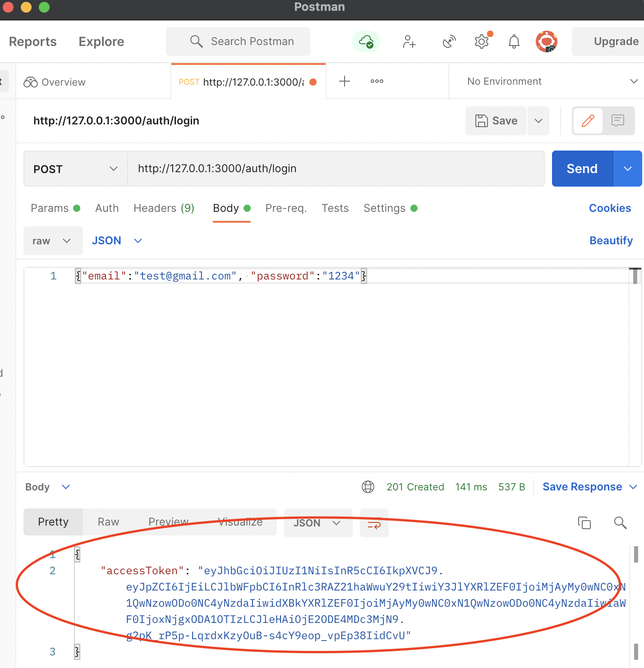Click the 141 ms response time
This screenshot has height=668, width=644.
pyautogui.click(x=471, y=487)
